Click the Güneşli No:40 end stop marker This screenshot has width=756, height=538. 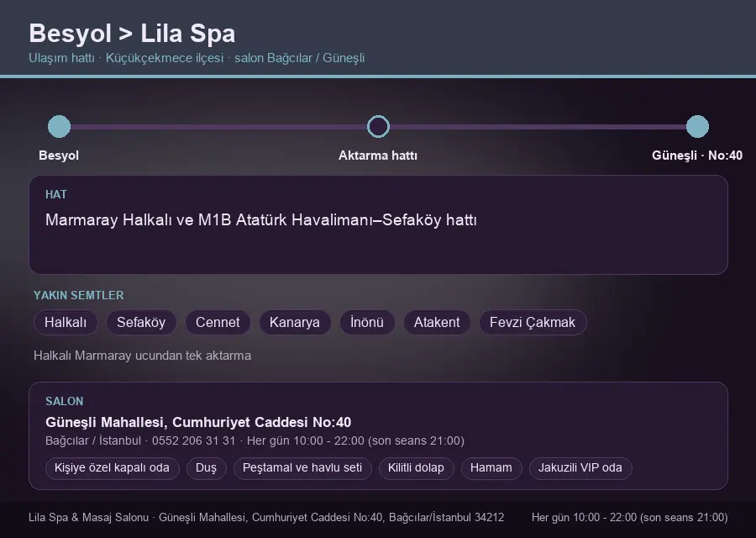pos(697,126)
